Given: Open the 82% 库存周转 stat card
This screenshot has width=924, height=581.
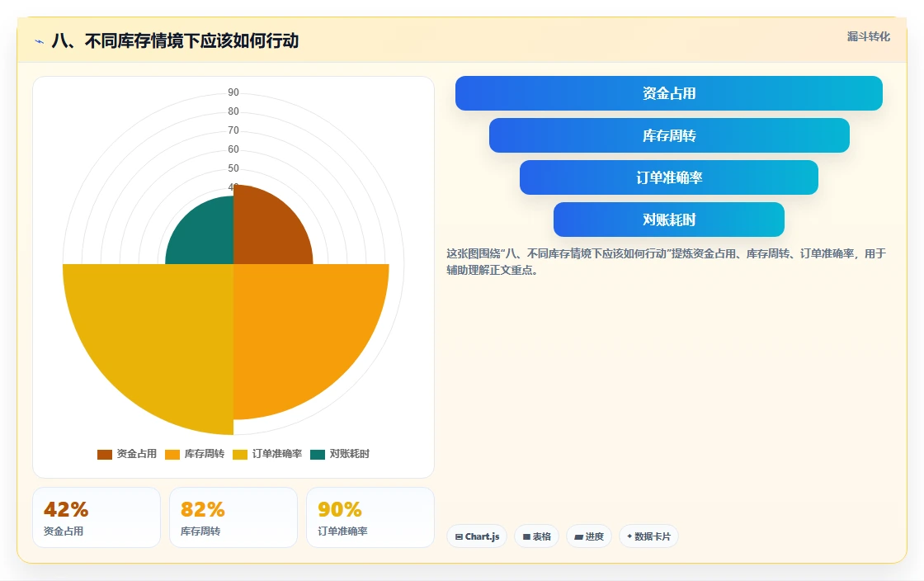Looking at the screenshot, I should click(233, 517).
